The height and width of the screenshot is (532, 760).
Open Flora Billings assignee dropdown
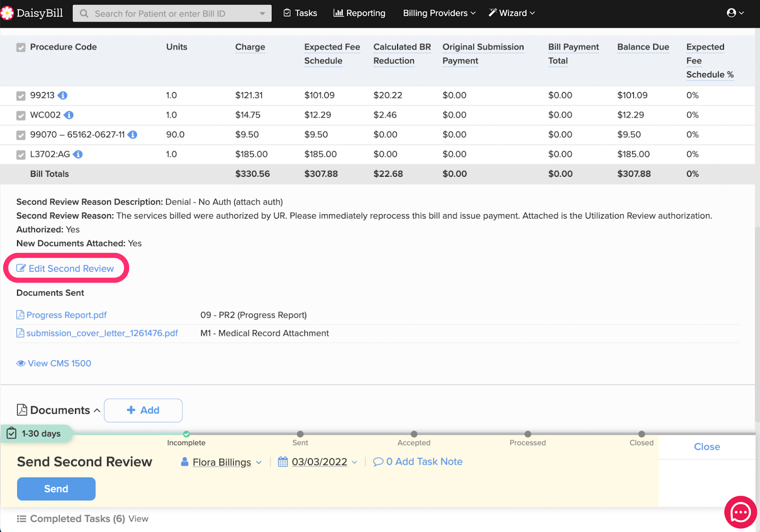[222, 462]
